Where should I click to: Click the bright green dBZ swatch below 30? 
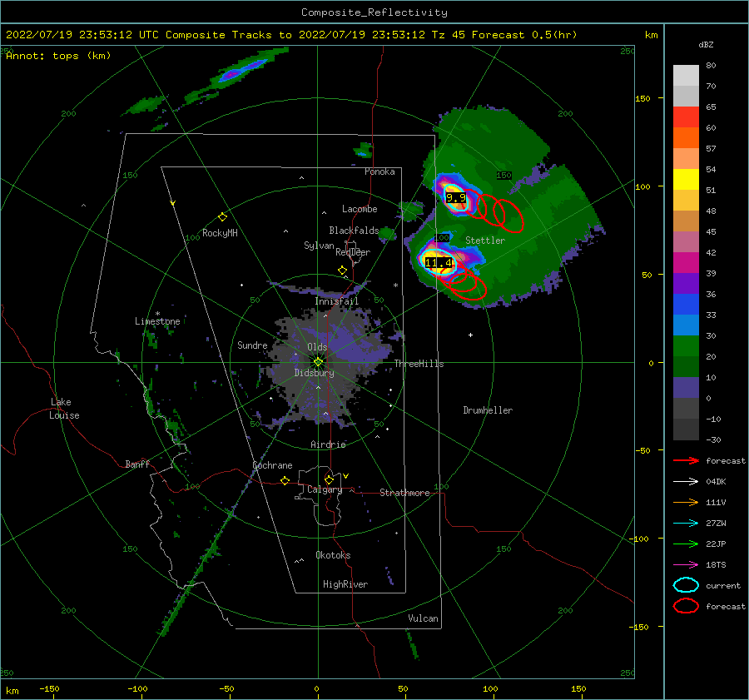click(x=686, y=346)
